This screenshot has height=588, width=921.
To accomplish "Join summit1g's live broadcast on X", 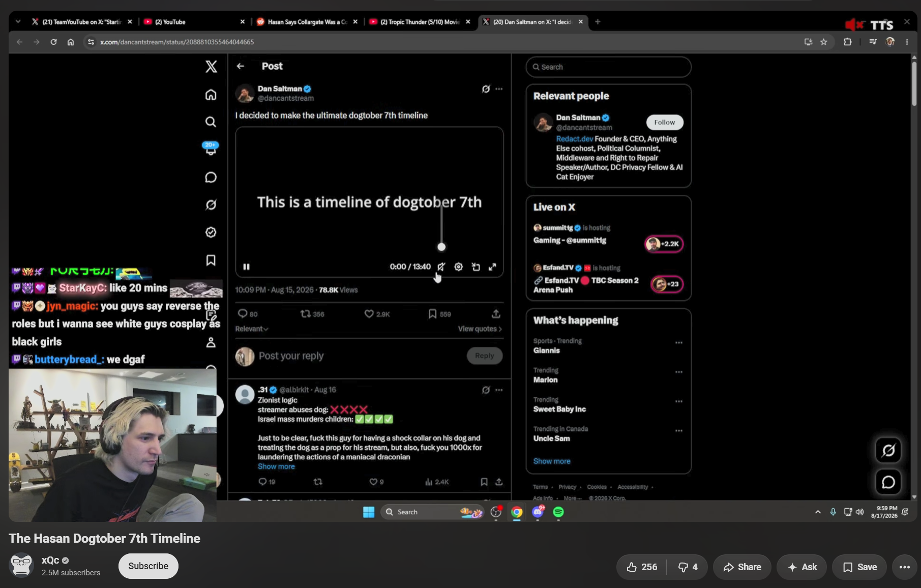I will (664, 244).
